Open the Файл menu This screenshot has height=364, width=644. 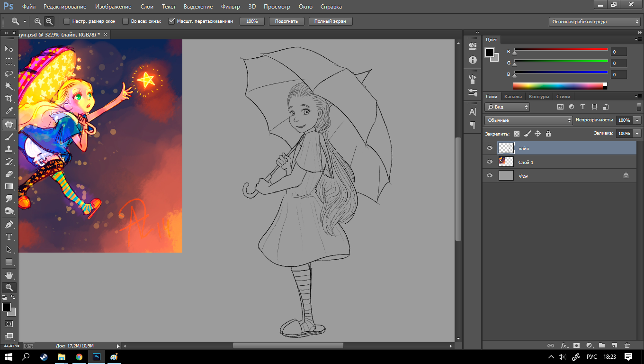(x=29, y=7)
